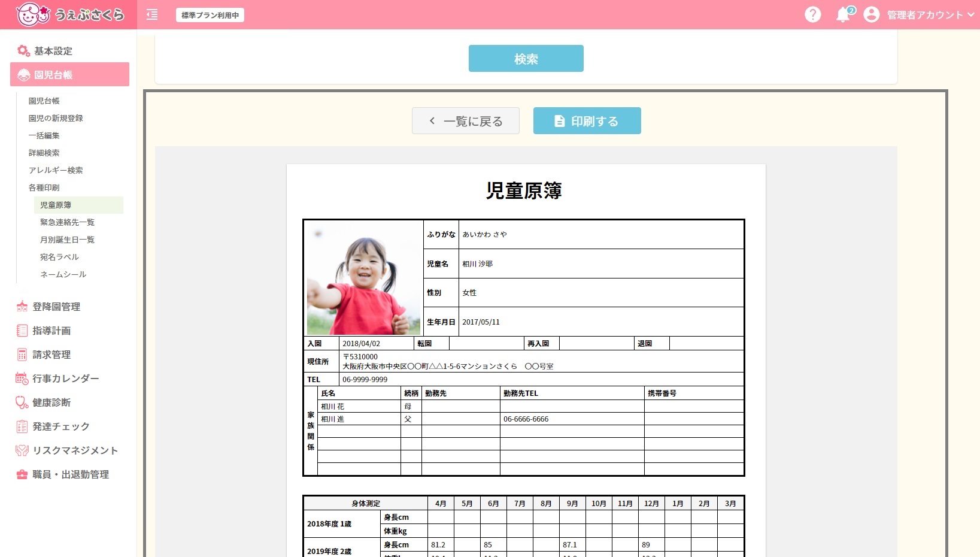
Task: Click gender value 女性
Action: click(469, 293)
